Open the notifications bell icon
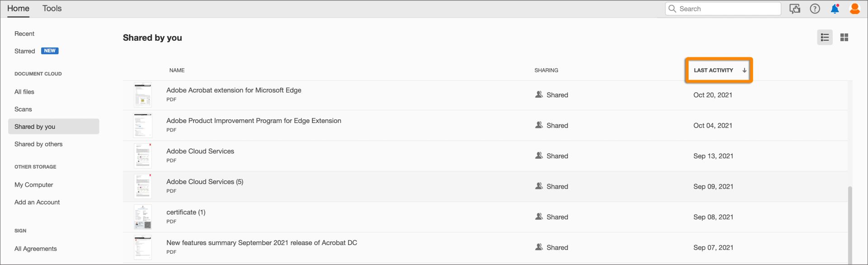The height and width of the screenshot is (265, 868). click(x=835, y=9)
